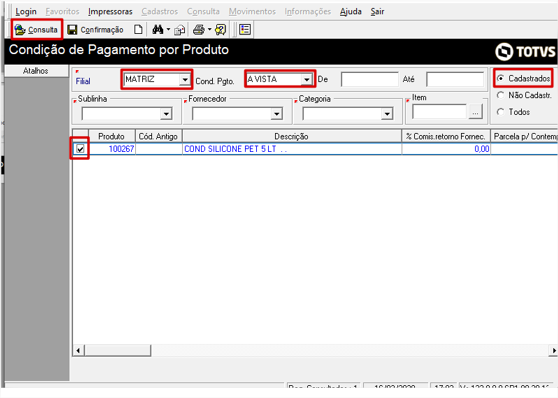Viewport: 558px width, 398px height.
Task: Click the house icon in the toolbar
Action: (179, 30)
